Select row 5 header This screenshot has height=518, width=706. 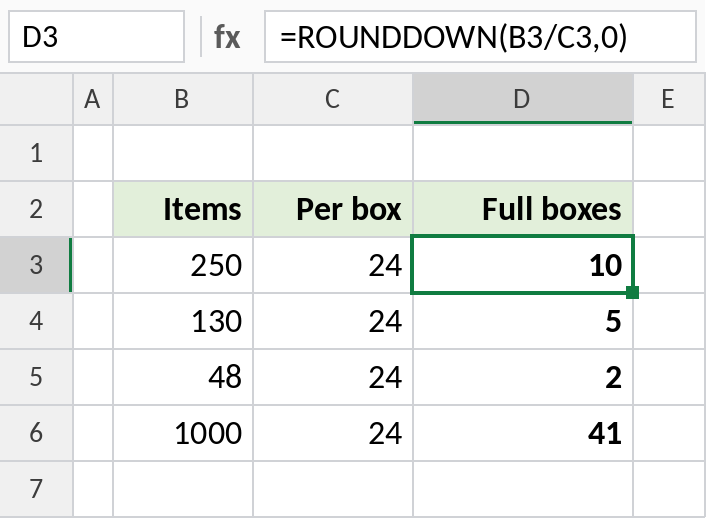[x=36, y=377]
